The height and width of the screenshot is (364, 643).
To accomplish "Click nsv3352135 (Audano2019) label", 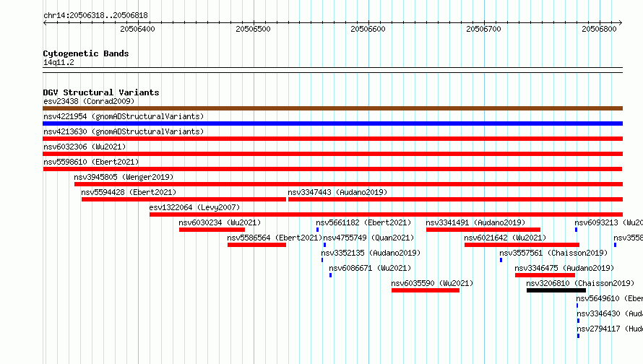I will (x=371, y=253).
